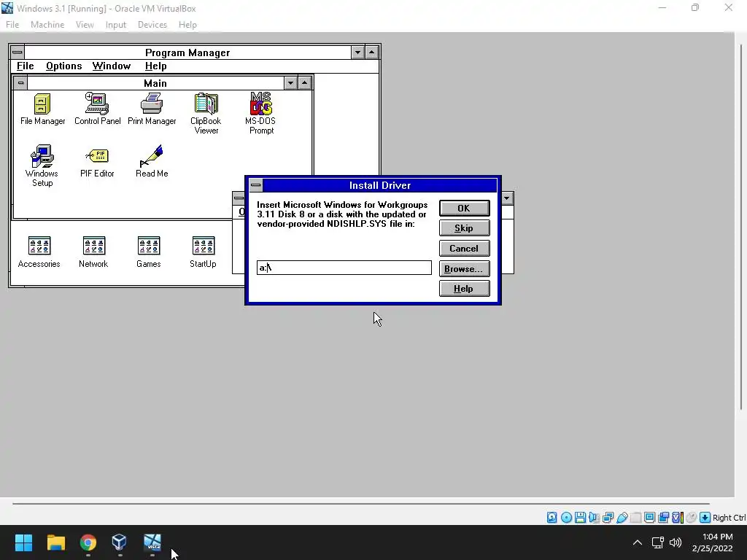Open VirtualBox Input menu
Image resolution: width=747 pixels, height=560 pixels.
point(116,24)
